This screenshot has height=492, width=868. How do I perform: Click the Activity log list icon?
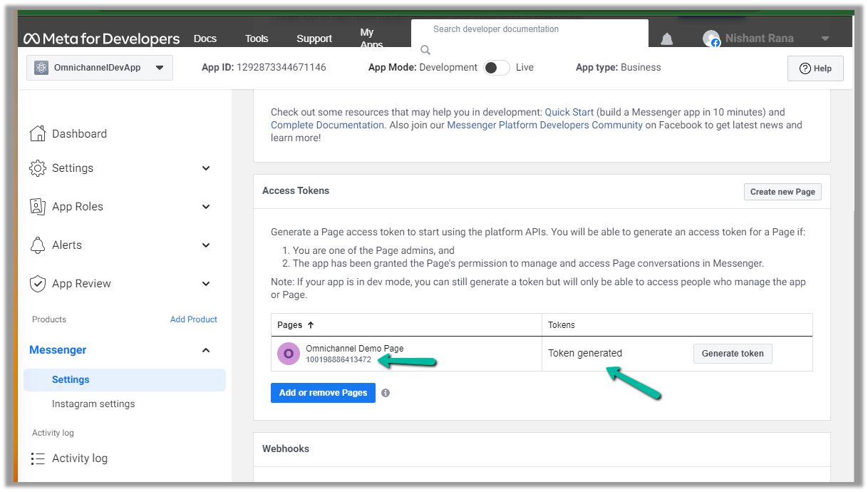point(38,458)
